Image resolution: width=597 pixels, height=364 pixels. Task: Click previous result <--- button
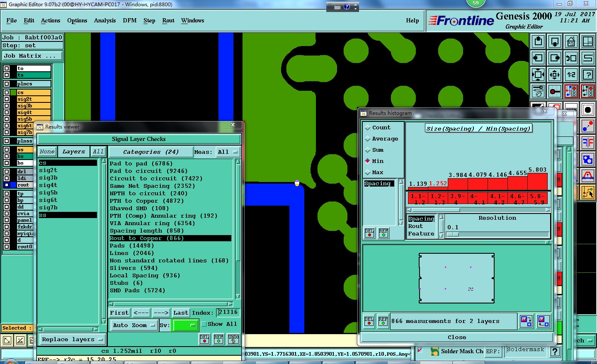[x=141, y=313]
